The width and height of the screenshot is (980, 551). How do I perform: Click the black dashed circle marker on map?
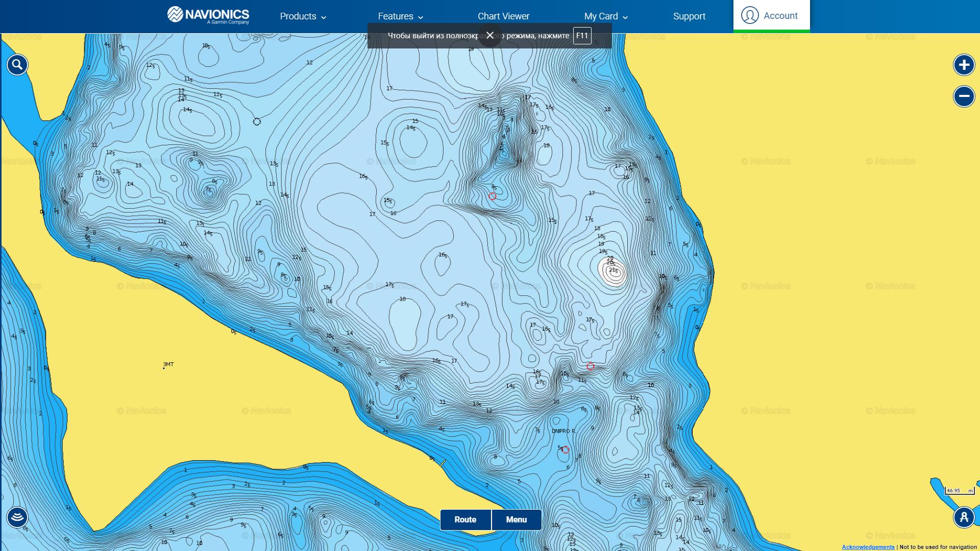coord(257,121)
